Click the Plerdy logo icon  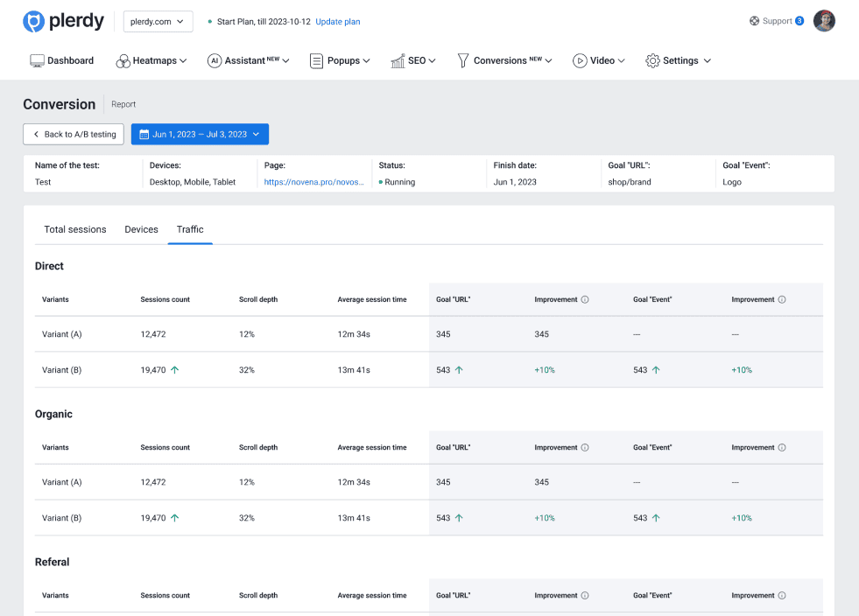(x=33, y=22)
